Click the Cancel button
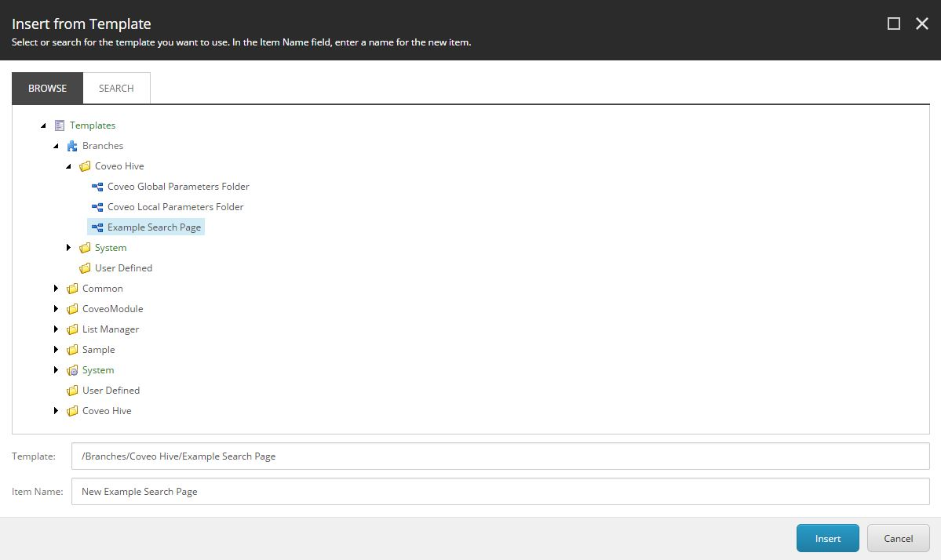Viewport: 941px width, 560px height. click(x=898, y=538)
